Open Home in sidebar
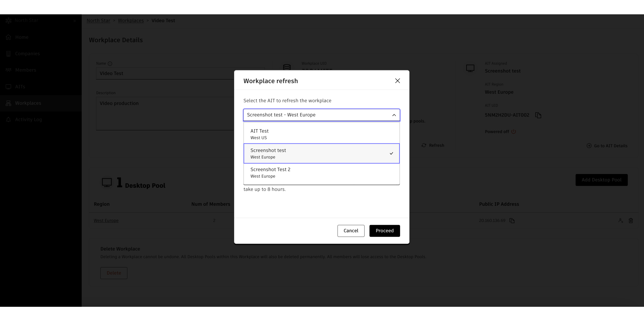Viewport: 644px width, 321px height. pos(22,37)
